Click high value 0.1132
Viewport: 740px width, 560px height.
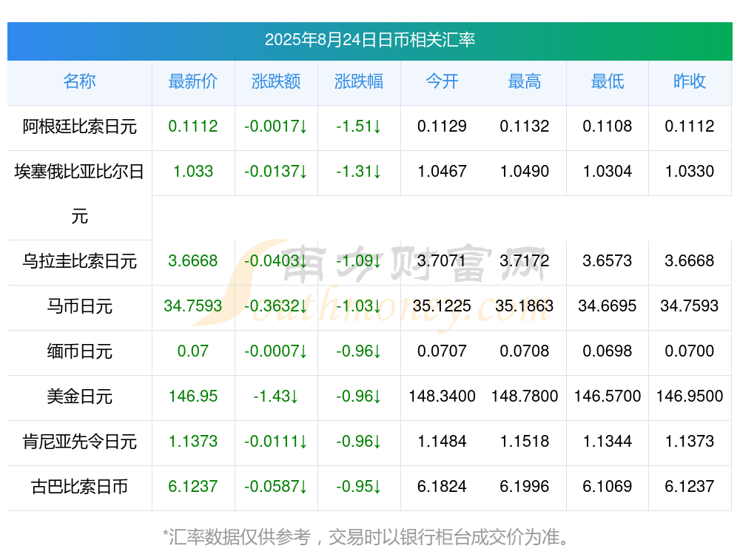[x=525, y=126]
